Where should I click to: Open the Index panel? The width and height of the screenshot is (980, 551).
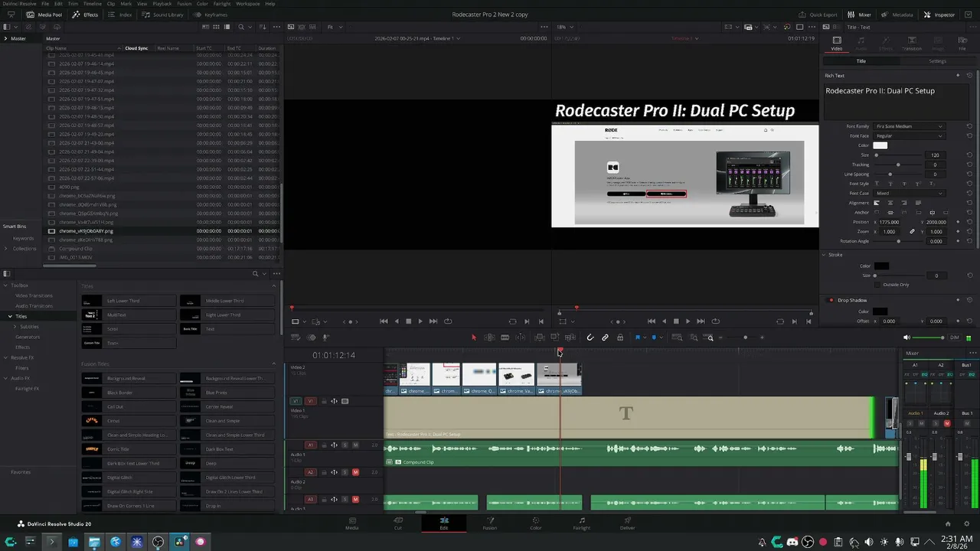(120, 15)
